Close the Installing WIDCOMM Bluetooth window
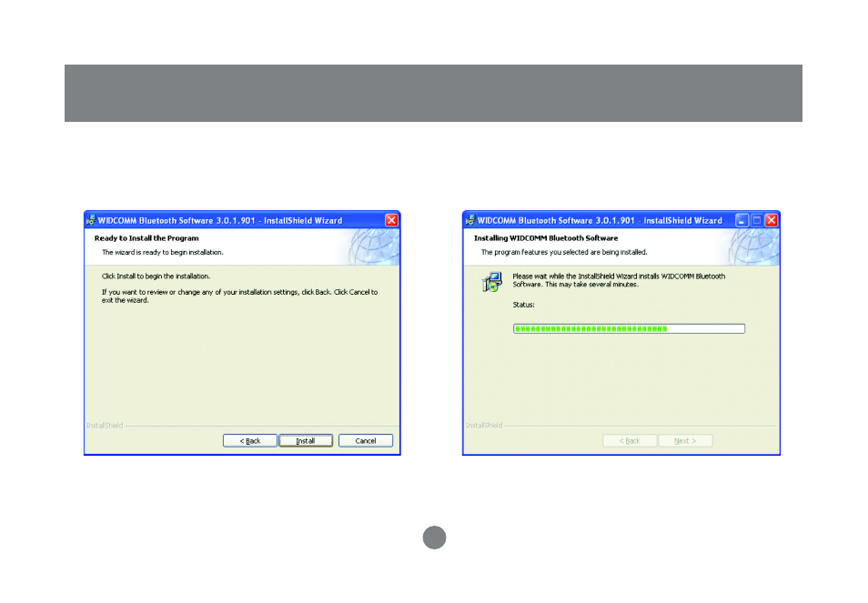The height and width of the screenshot is (603, 868). pos(772,220)
